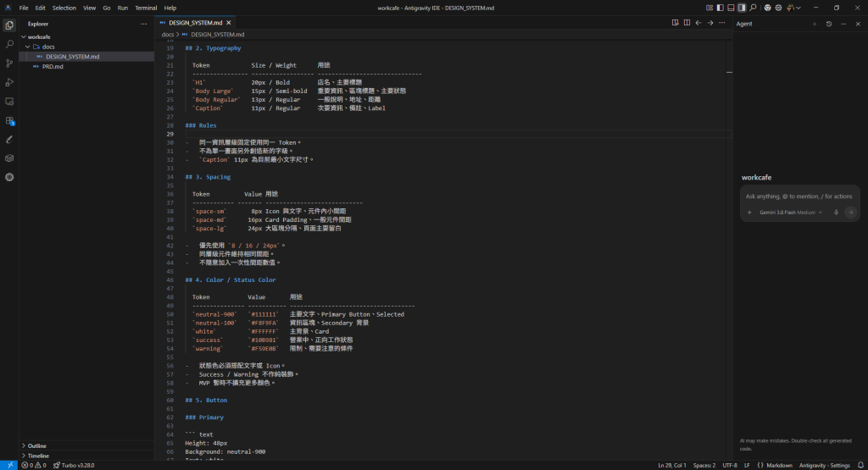Open the Run and Debug view
The image size is (868, 470).
pyautogui.click(x=9, y=82)
